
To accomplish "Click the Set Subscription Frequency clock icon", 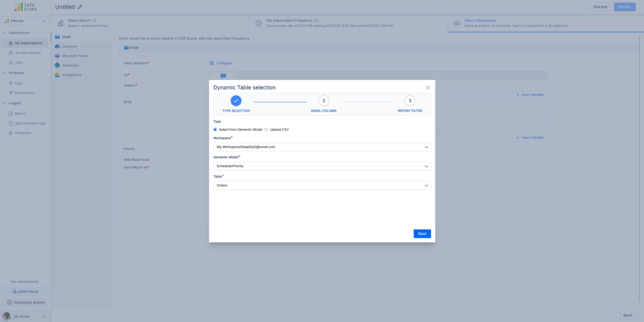I will coord(259,23).
